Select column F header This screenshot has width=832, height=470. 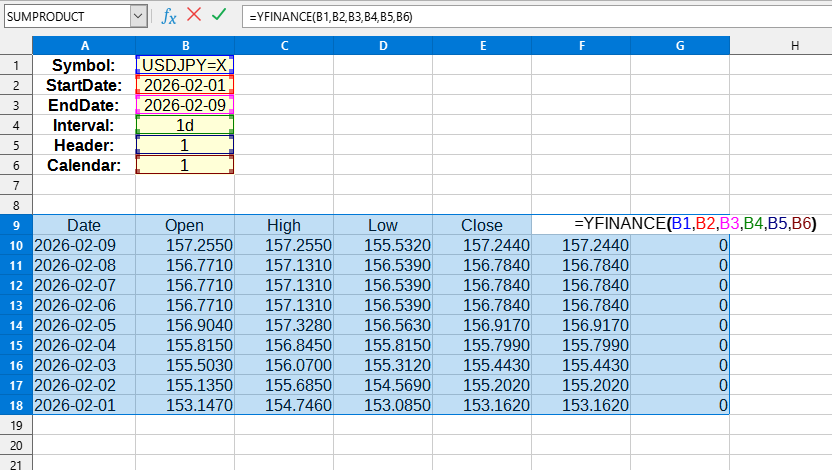[581, 46]
